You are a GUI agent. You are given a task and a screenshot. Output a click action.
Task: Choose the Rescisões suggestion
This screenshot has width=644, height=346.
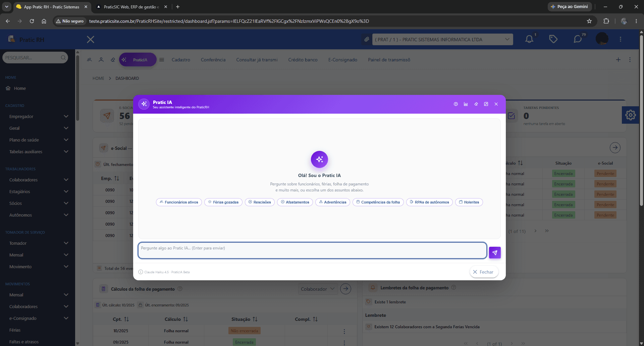260,202
